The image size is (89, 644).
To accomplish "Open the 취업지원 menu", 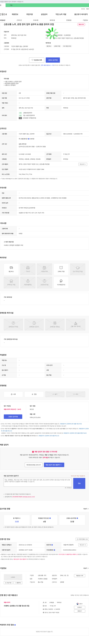I will [x=29, y=14].
